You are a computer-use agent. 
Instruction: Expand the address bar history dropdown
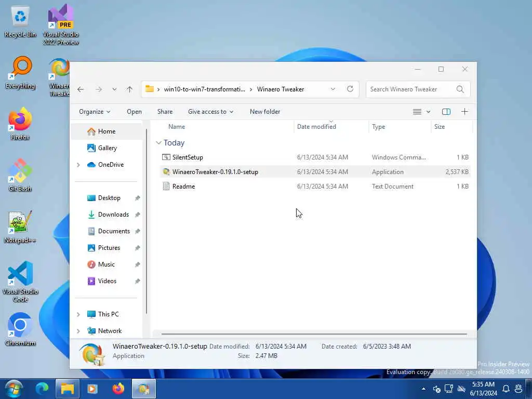pos(333,89)
